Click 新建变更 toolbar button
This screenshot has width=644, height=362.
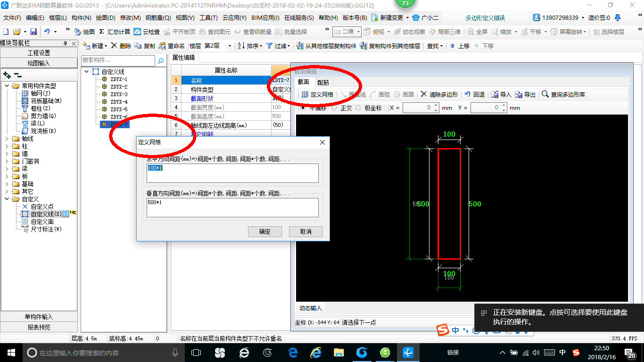(390, 18)
